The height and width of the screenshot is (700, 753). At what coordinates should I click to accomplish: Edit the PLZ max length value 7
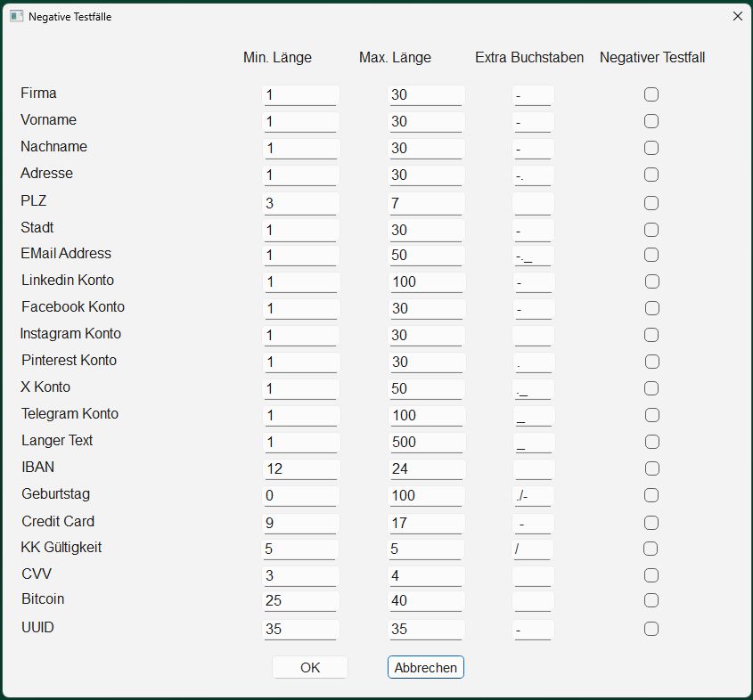coord(426,204)
